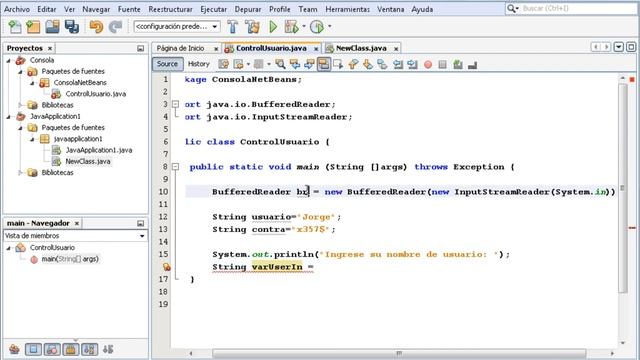The image size is (640, 360).
Task: Click the vertical scrollbar of the editor
Action: tap(622, 189)
